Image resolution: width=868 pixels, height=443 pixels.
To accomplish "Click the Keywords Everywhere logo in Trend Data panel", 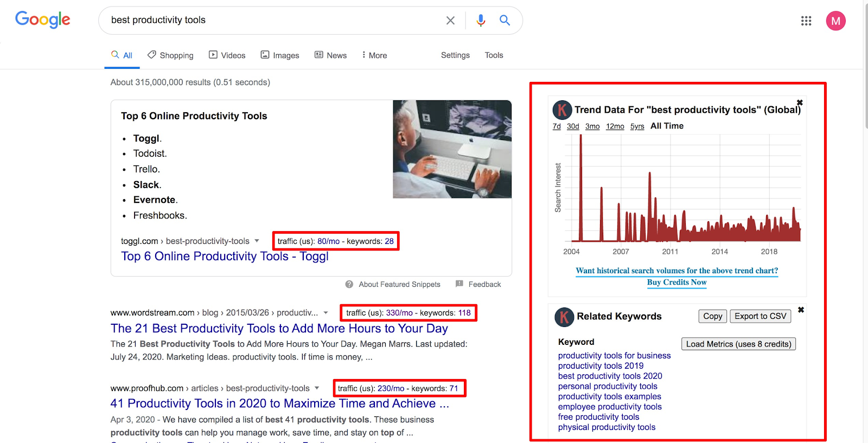I will 563,110.
